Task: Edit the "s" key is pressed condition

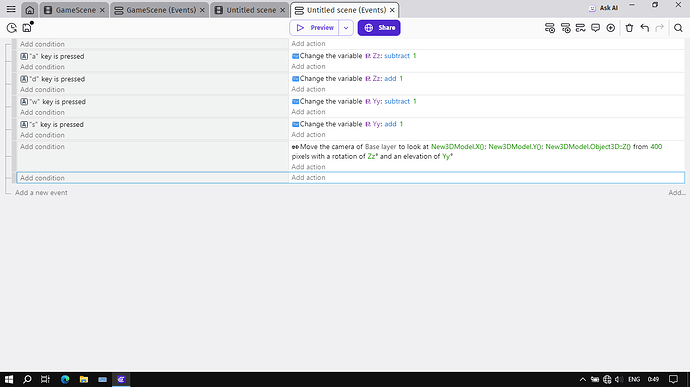Action: pos(52,125)
